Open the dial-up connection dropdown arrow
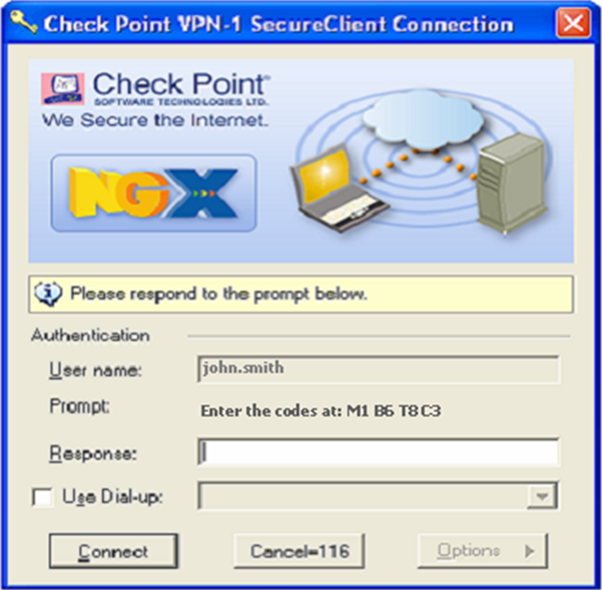 [x=542, y=496]
